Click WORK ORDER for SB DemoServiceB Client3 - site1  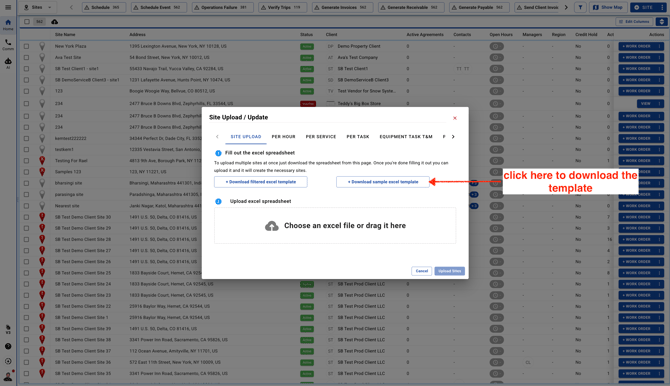[x=636, y=80]
